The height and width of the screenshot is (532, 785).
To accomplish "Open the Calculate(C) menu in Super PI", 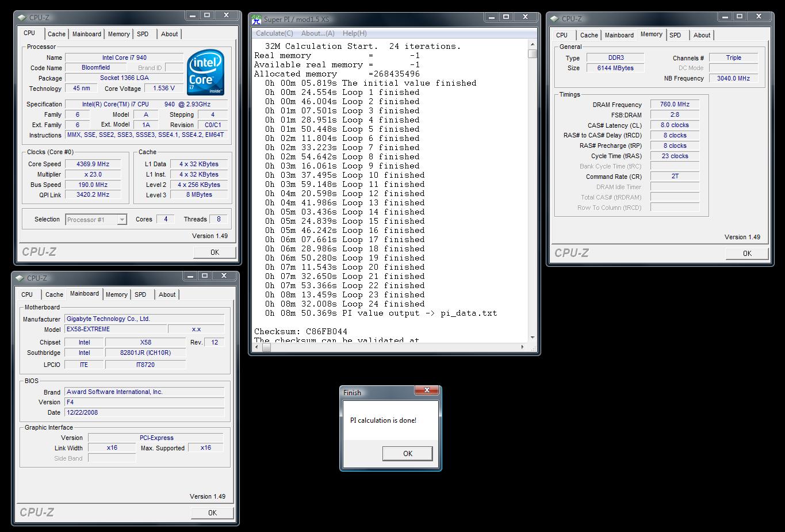I will pyautogui.click(x=274, y=33).
